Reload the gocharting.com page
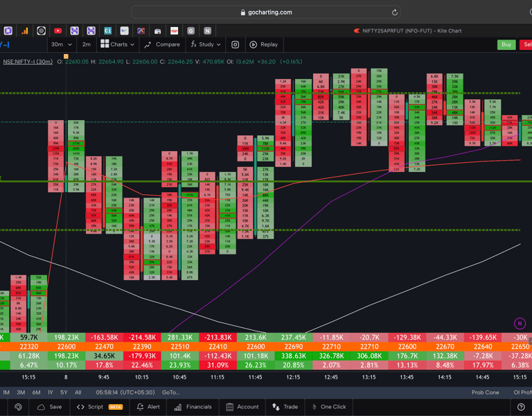The width and height of the screenshot is (532, 416). click(x=394, y=12)
